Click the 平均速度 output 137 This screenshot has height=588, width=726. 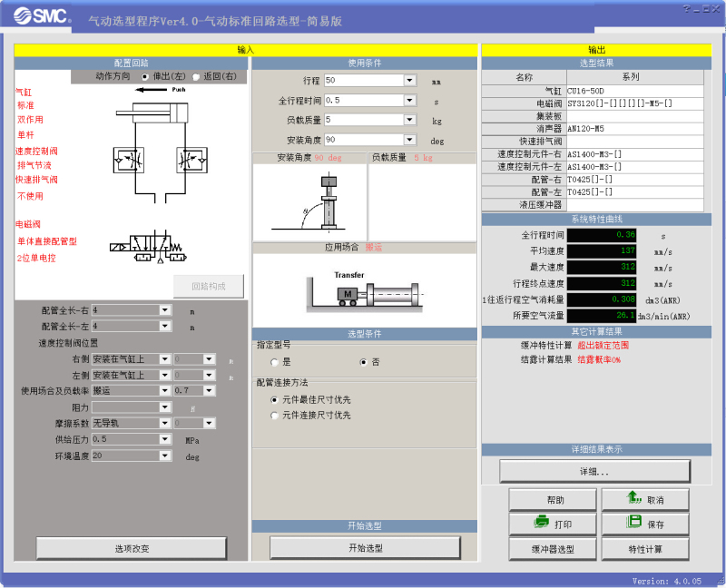(602, 251)
